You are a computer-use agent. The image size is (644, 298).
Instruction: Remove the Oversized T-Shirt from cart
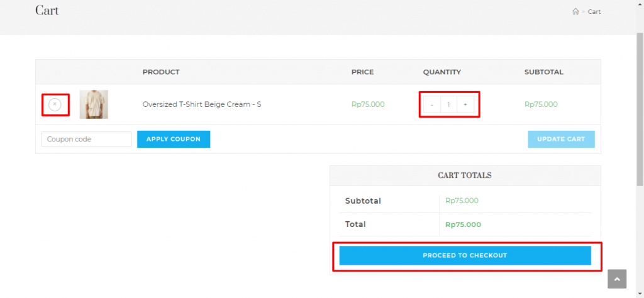[x=55, y=104]
